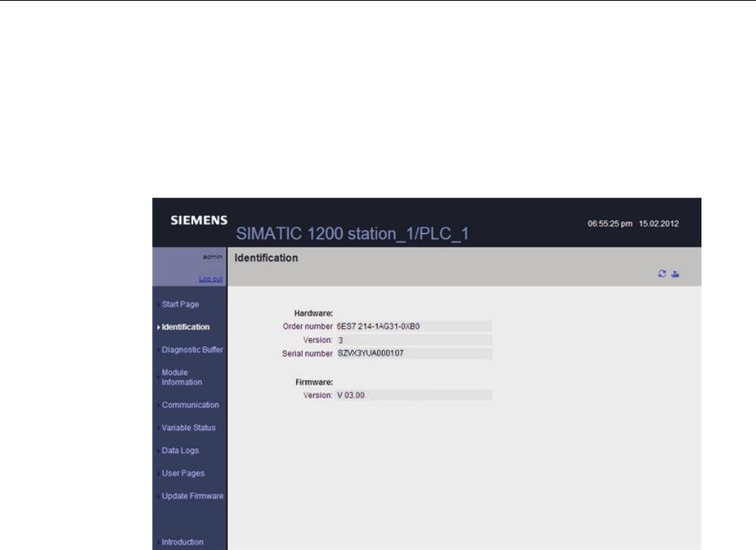Open User Pages in sidebar

(183, 473)
